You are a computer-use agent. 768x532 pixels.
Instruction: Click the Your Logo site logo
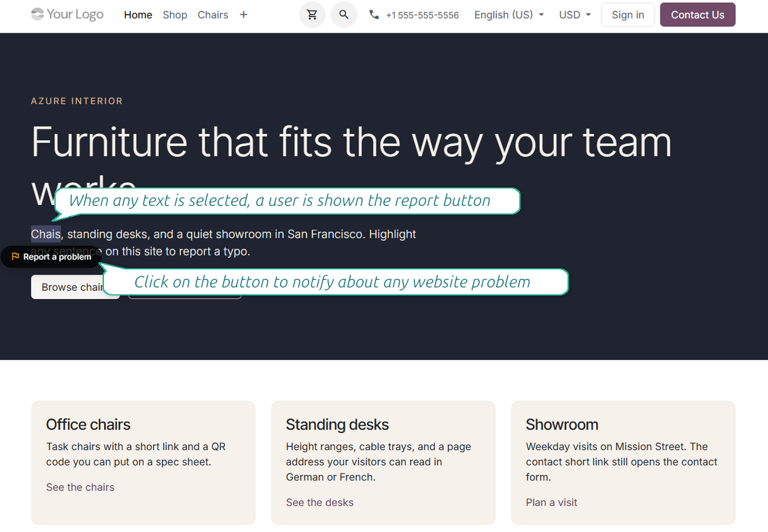[67, 14]
